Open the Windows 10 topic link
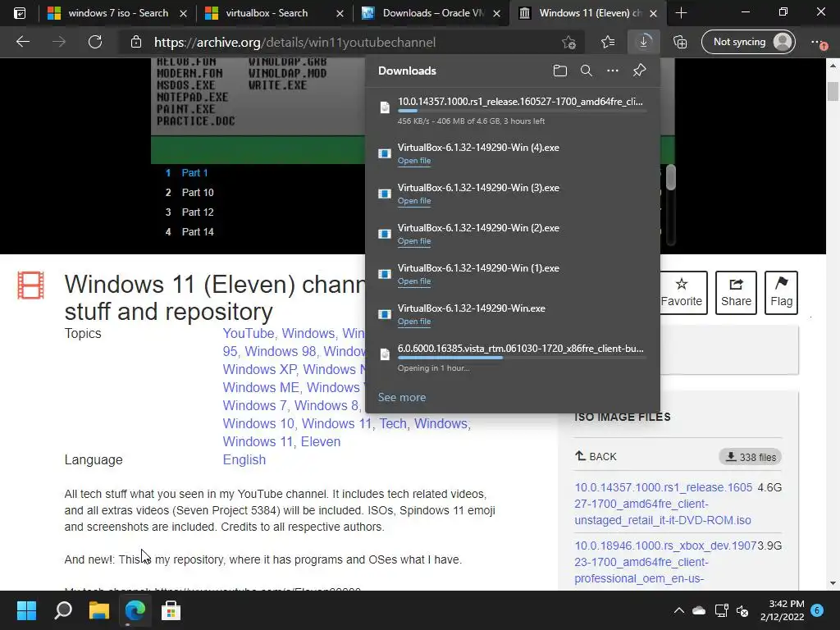Screen dimensions: 840x630 [x=258, y=423]
